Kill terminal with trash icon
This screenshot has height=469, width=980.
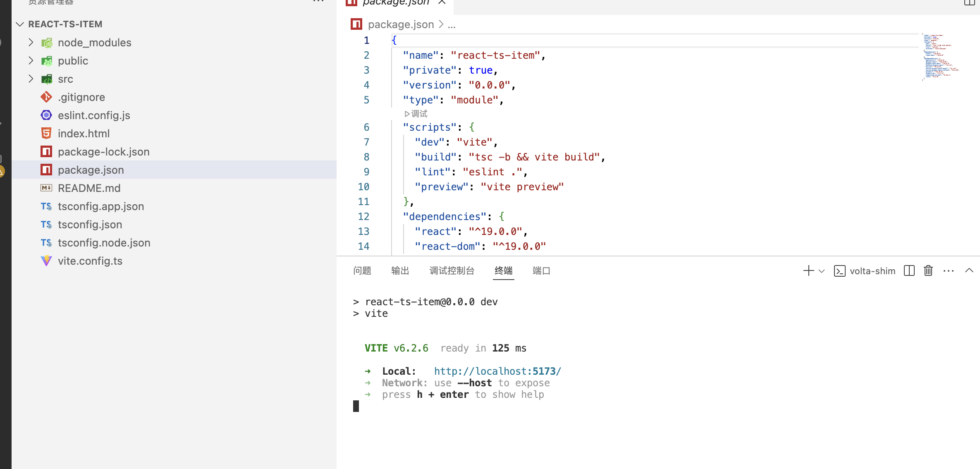[x=928, y=271]
